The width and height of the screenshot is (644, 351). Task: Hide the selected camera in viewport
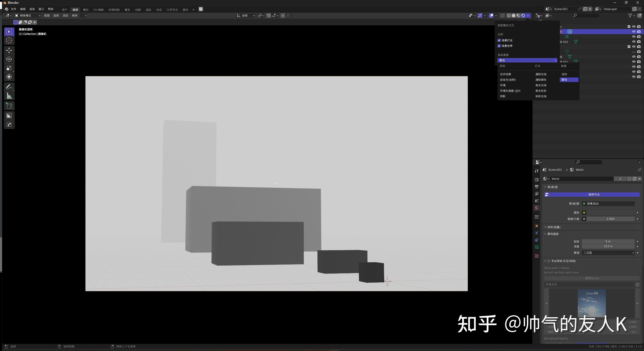point(634,32)
